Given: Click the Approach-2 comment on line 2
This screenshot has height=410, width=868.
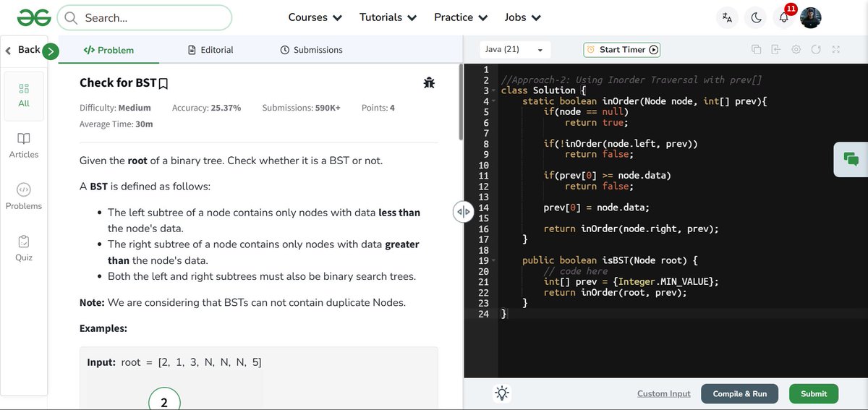Looking at the screenshot, I should point(631,80).
